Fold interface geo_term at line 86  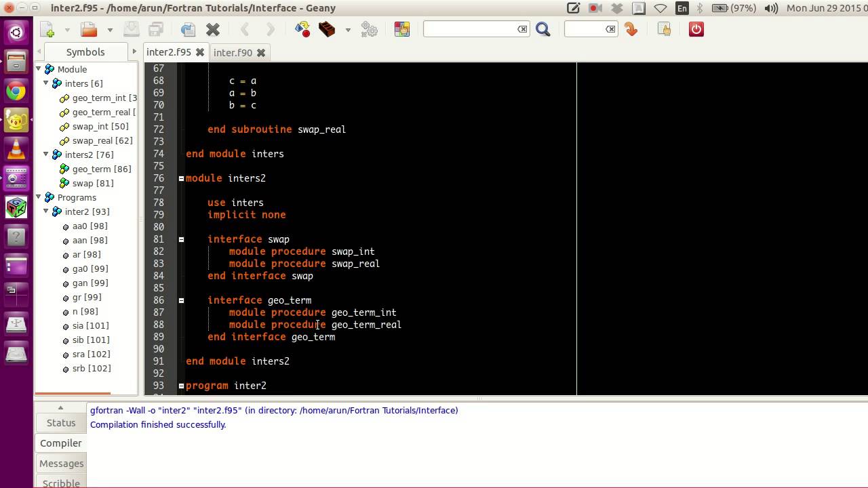181,300
